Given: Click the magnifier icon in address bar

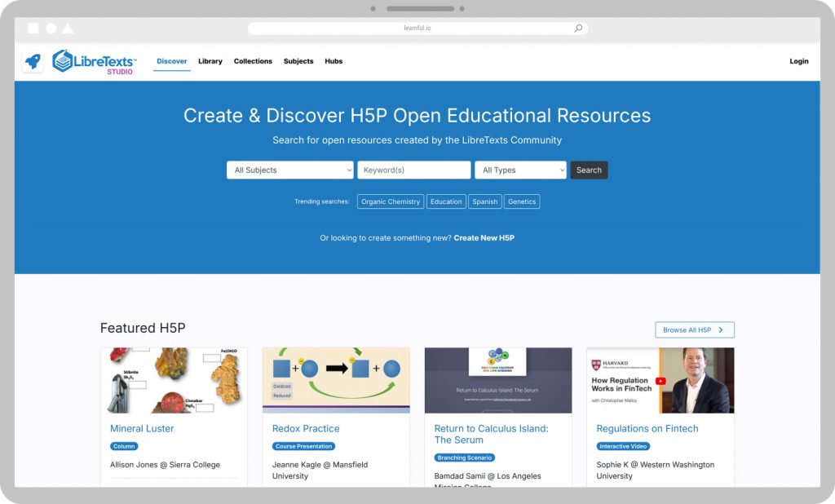Looking at the screenshot, I should click(578, 28).
